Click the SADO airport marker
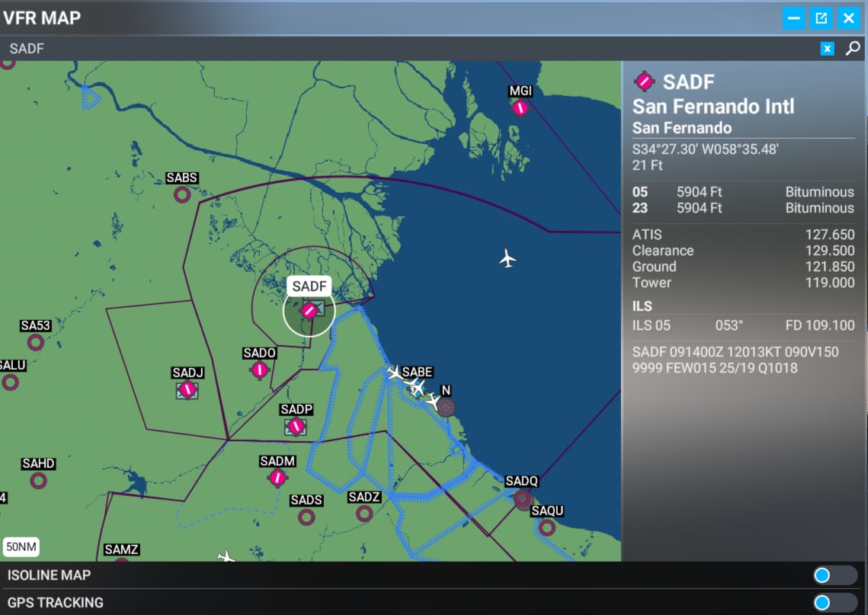The width and height of the screenshot is (868, 615). click(x=259, y=370)
